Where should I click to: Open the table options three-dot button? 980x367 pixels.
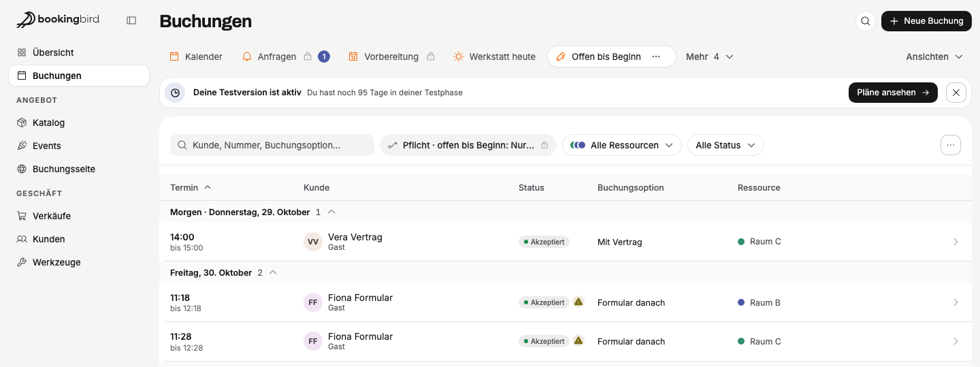(x=951, y=145)
